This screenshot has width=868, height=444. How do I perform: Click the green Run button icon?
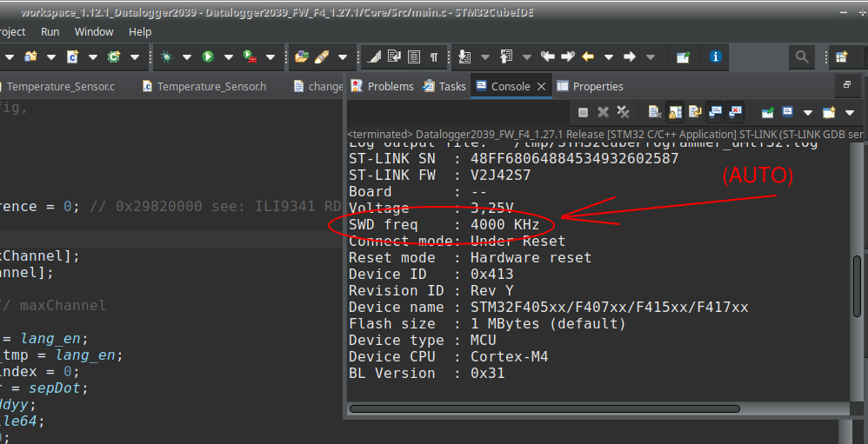tap(208, 56)
